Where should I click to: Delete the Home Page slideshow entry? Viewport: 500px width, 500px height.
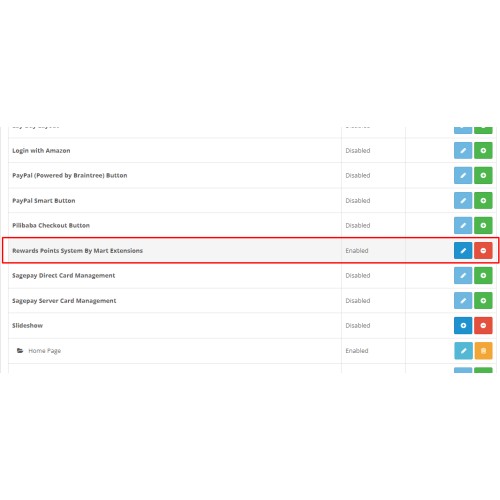point(483,351)
